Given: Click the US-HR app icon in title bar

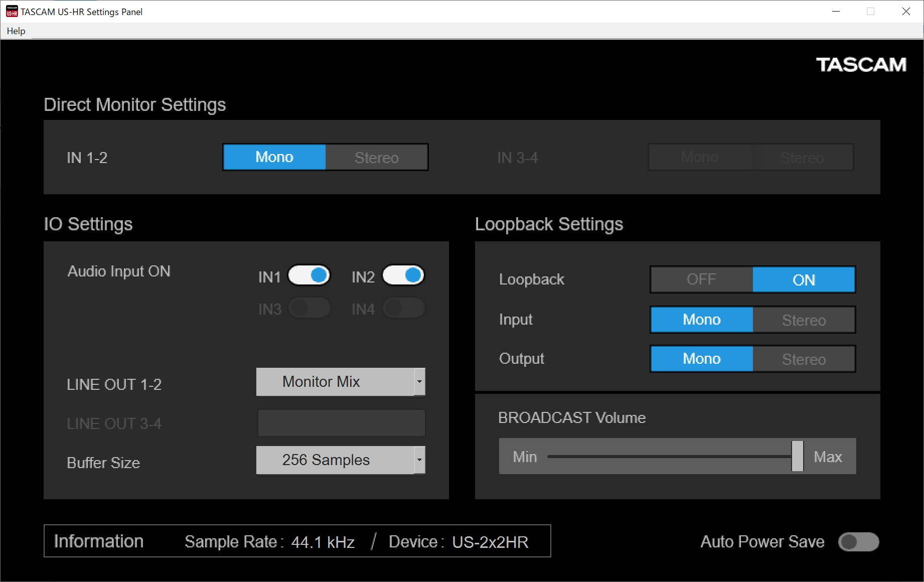Looking at the screenshot, I should click(12, 12).
